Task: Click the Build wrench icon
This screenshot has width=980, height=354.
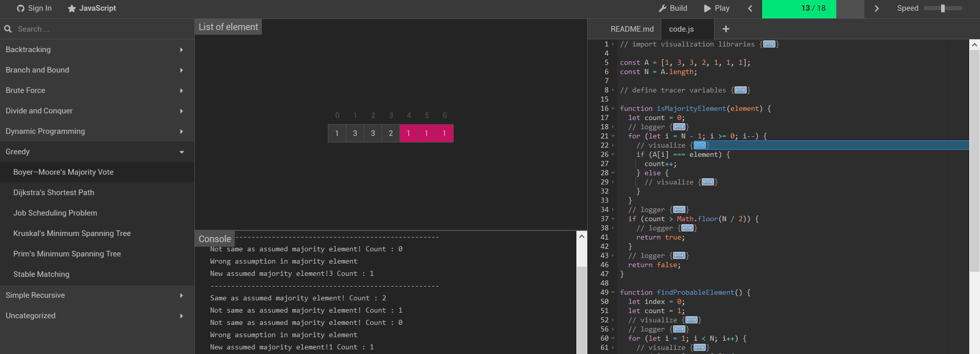Action: [x=662, y=8]
